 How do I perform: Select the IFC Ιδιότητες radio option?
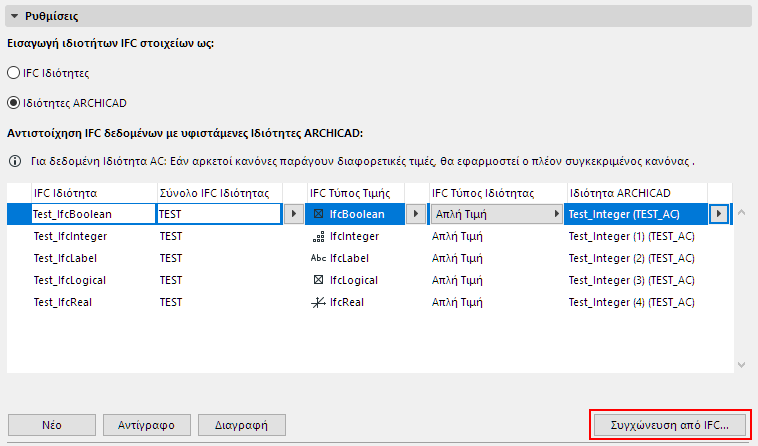[x=14, y=73]
